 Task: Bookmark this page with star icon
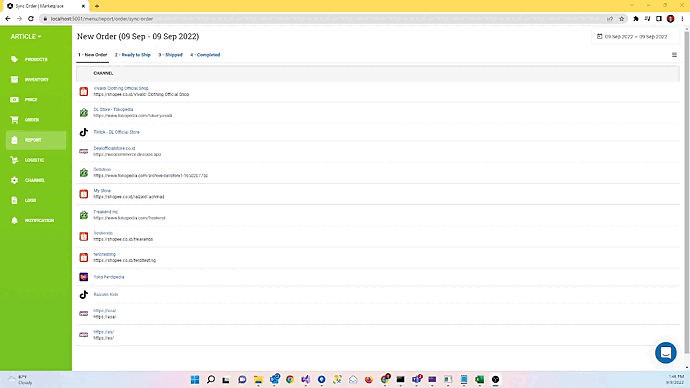point(622,19)
